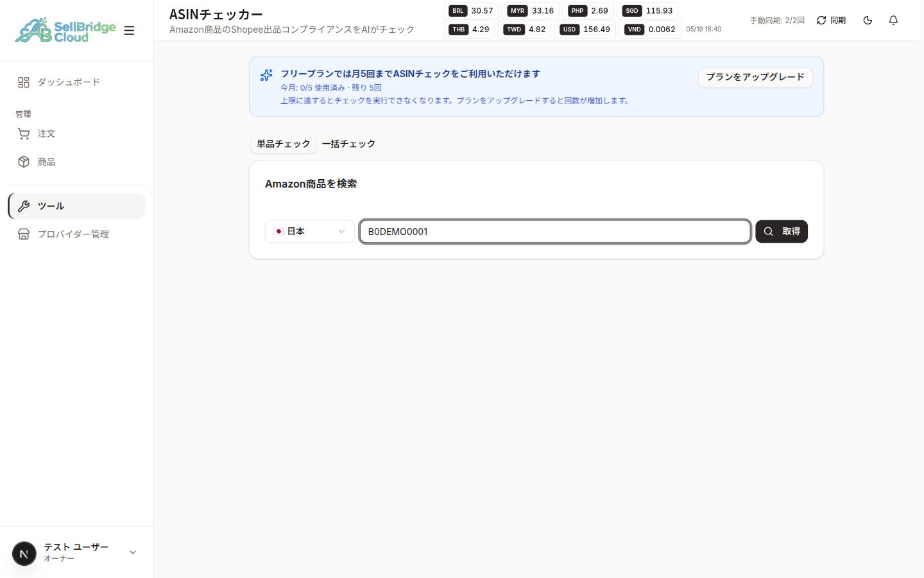Click the テスト ユーザー name
This screenshot has height=578, width=924.
coord(76,547)
